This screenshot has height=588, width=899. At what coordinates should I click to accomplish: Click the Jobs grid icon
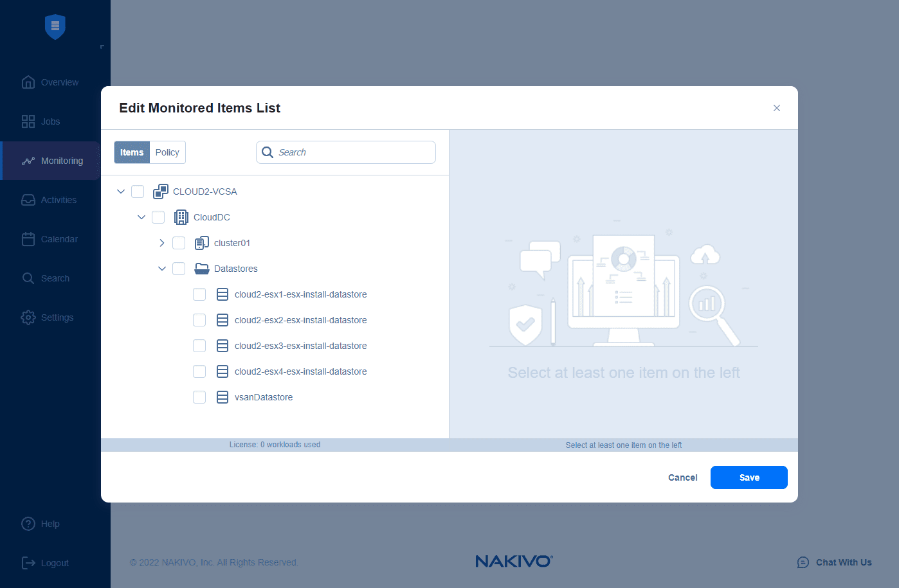click(x=28, y=121)
